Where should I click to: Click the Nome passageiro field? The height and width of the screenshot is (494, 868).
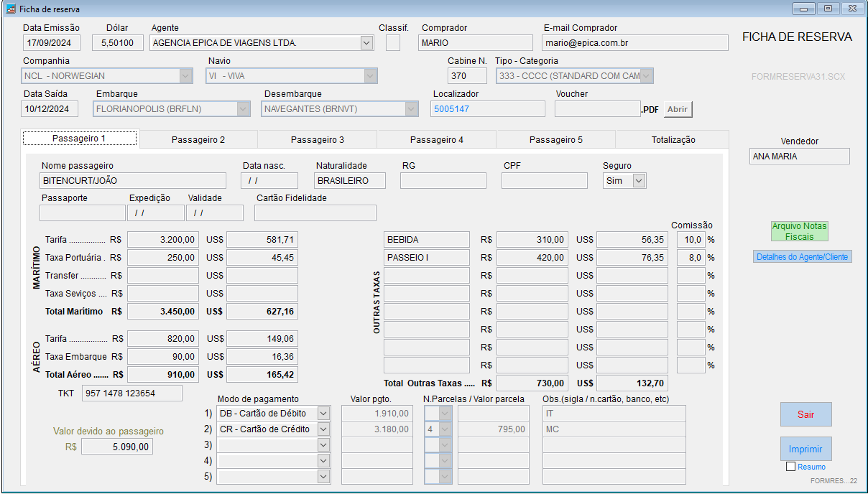click(x=133, y=181)
